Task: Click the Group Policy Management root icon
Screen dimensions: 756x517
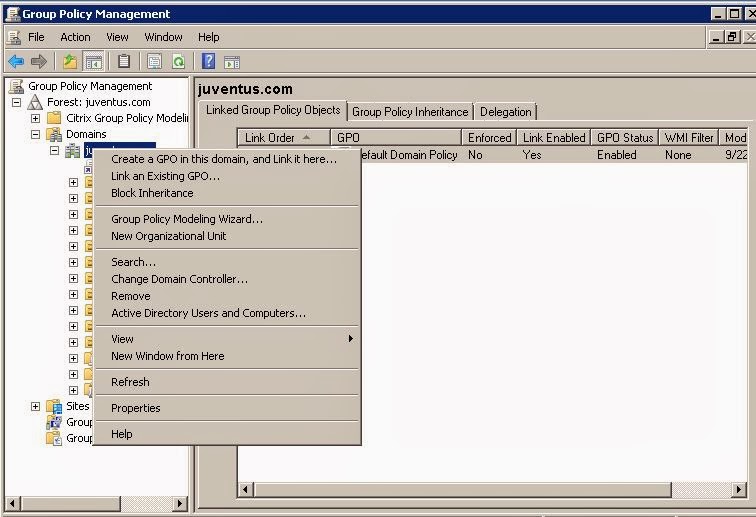Action: point(17,86)
